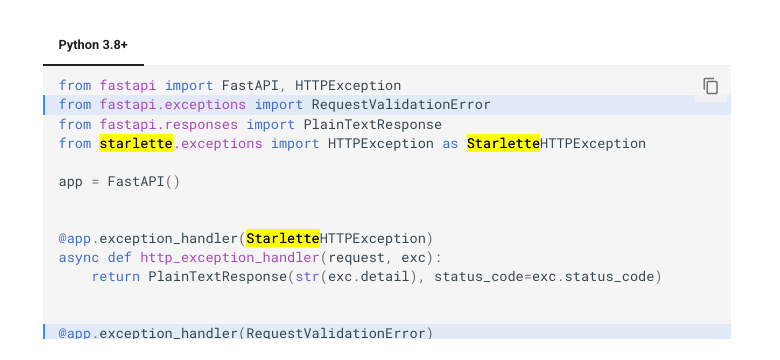
Task: Copy the code block to clipboard
Action: (710, 86)
